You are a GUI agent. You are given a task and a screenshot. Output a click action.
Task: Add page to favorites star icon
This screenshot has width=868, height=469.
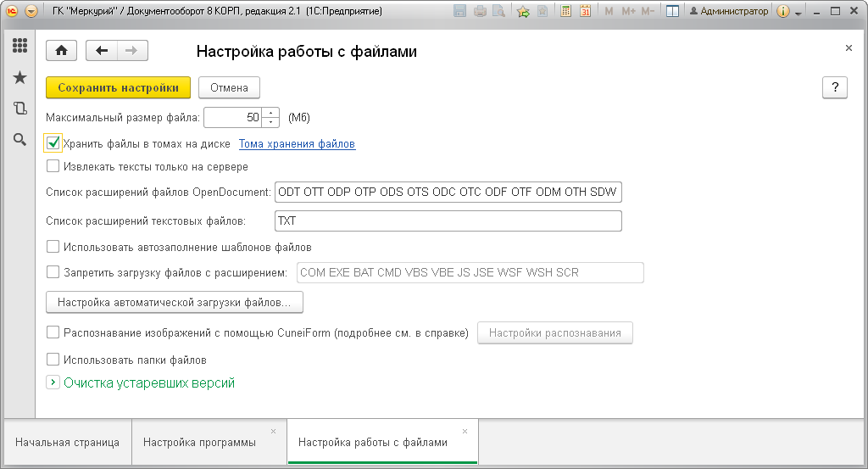(x=523, y=11)
